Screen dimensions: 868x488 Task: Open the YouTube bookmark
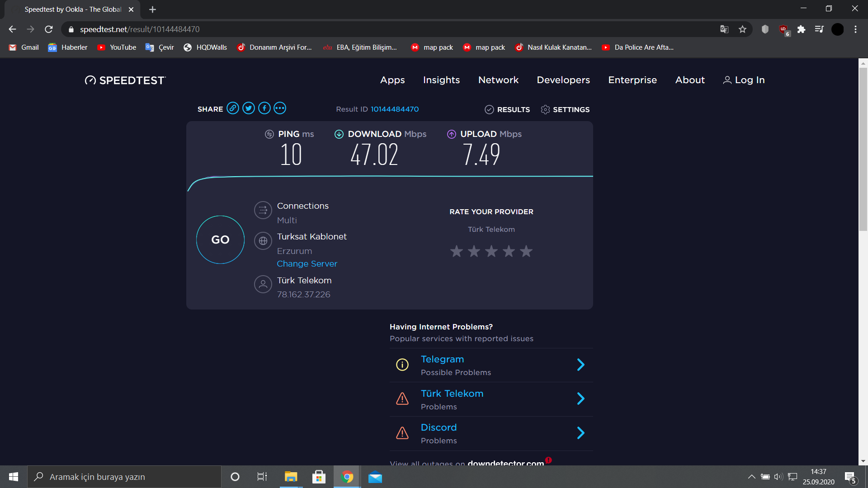(117, 47)
